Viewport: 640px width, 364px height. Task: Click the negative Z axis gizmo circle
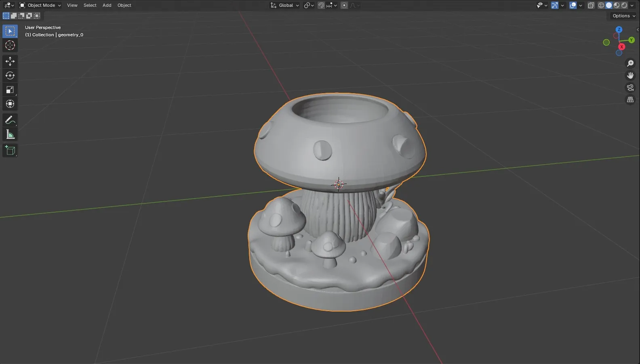[619, 53]
